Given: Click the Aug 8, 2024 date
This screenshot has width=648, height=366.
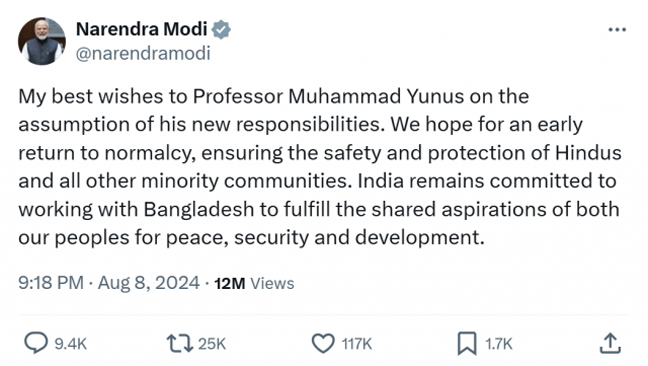Looking at the screenshot, I should click(x=149, y=283).
